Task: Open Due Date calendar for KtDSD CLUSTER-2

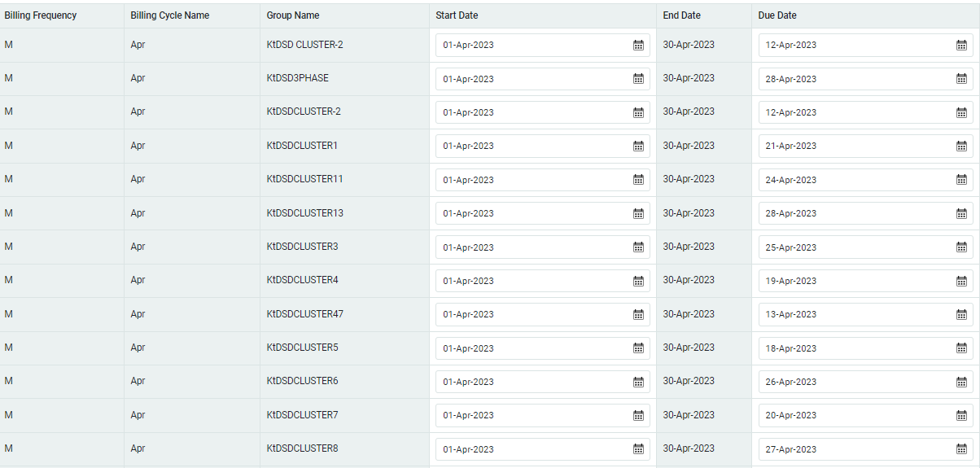Action: (961, 46)
